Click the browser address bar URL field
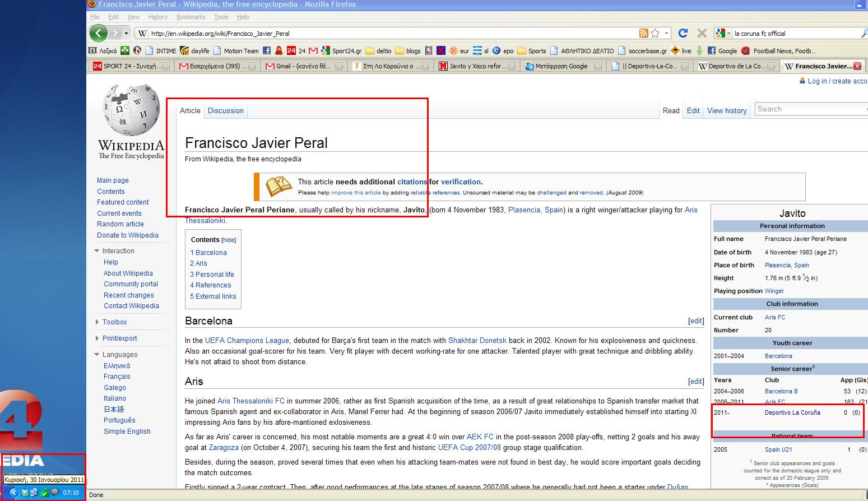The image size is (868, 501). (x=392, y=33)
